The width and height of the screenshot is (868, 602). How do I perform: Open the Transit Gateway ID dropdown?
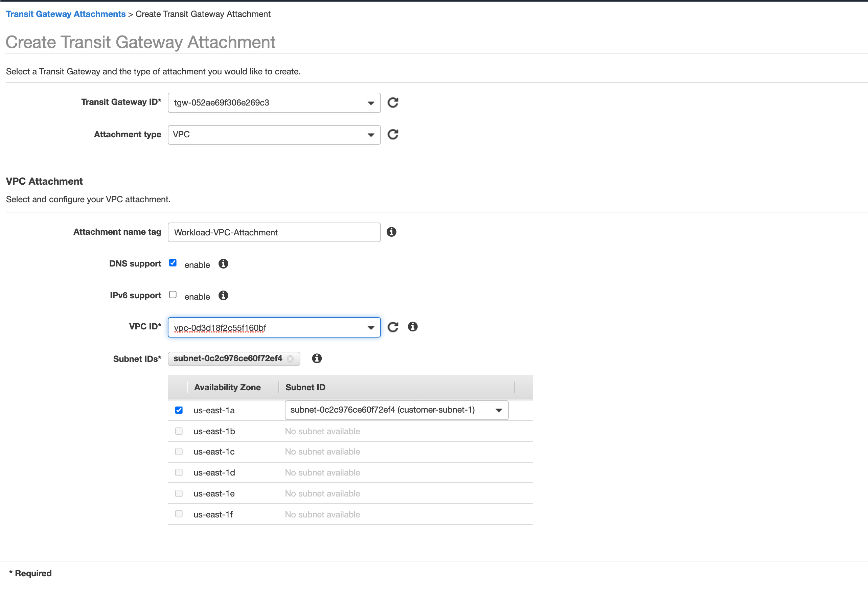click(x=274, y=102)
